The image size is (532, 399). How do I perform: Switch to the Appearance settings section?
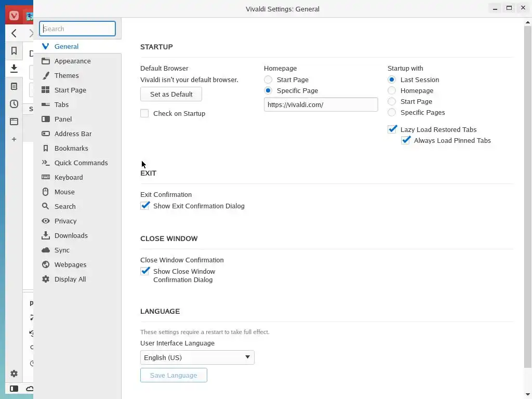point(72,61)
